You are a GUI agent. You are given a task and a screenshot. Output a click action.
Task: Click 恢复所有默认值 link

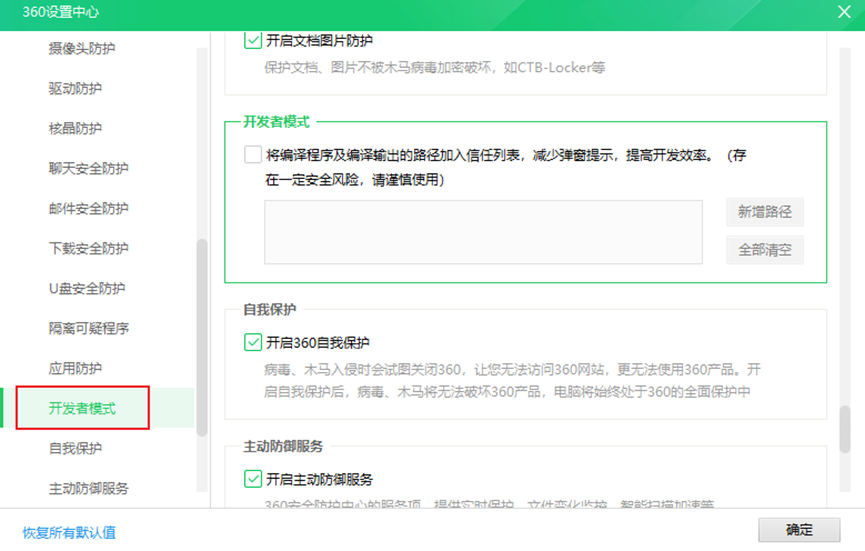pos(69,531)
